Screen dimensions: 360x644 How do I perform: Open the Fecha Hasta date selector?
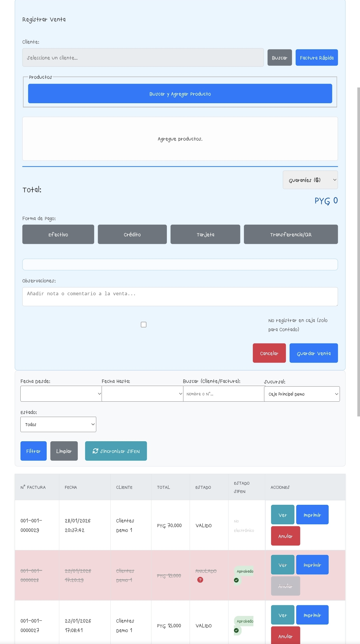142,394
